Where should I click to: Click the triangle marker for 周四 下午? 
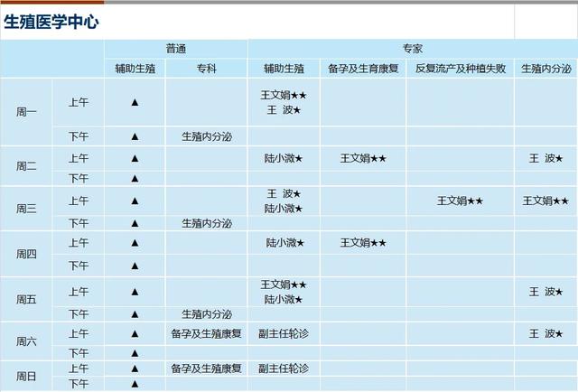135,266
